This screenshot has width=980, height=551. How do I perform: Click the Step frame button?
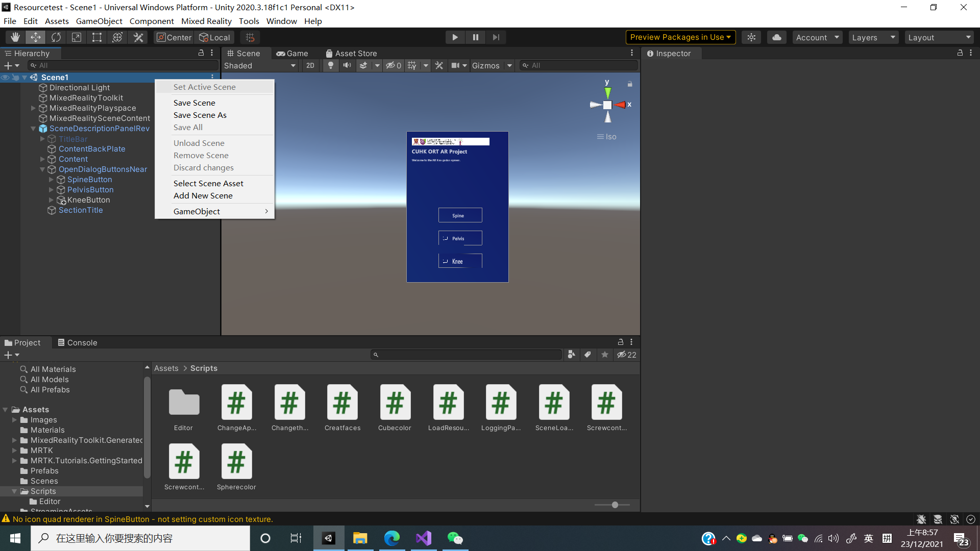click(x=496, y=37)
